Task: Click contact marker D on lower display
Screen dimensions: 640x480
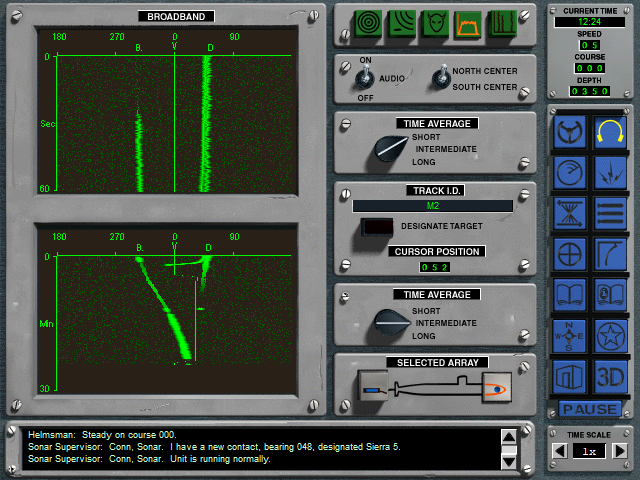Action: pyautogui.click(x=209, y=248)
